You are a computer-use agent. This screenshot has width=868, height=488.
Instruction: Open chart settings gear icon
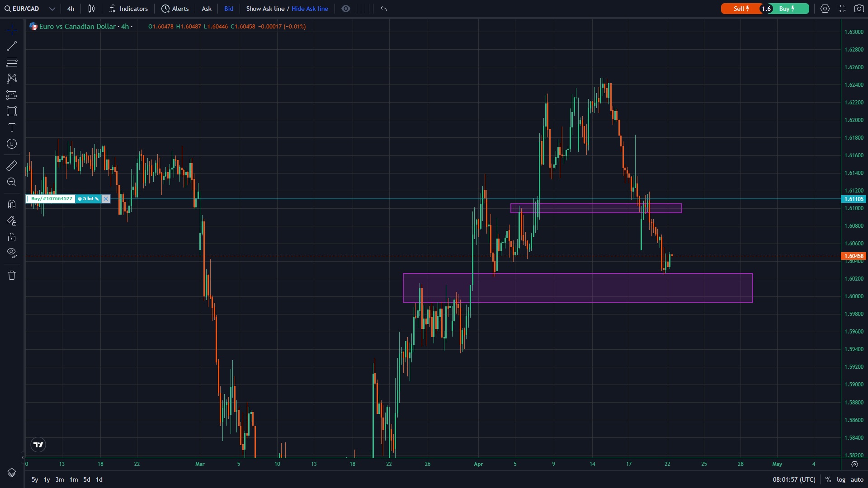[825, 9]
